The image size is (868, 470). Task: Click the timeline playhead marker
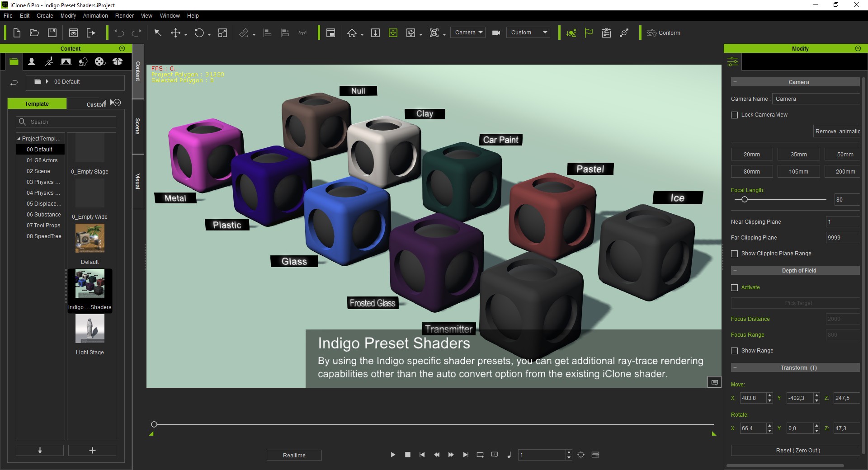(x=154, y=424)
